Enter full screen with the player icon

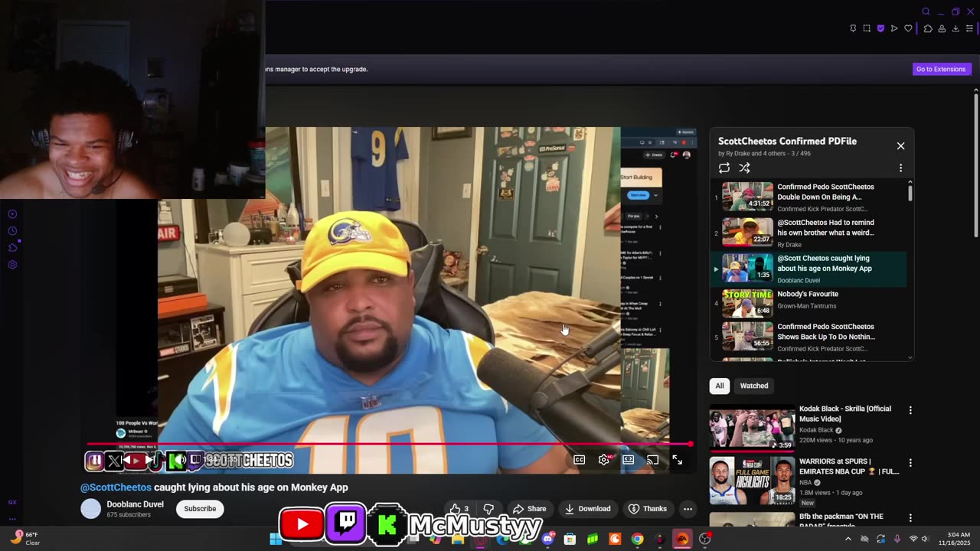coord(678,460)
